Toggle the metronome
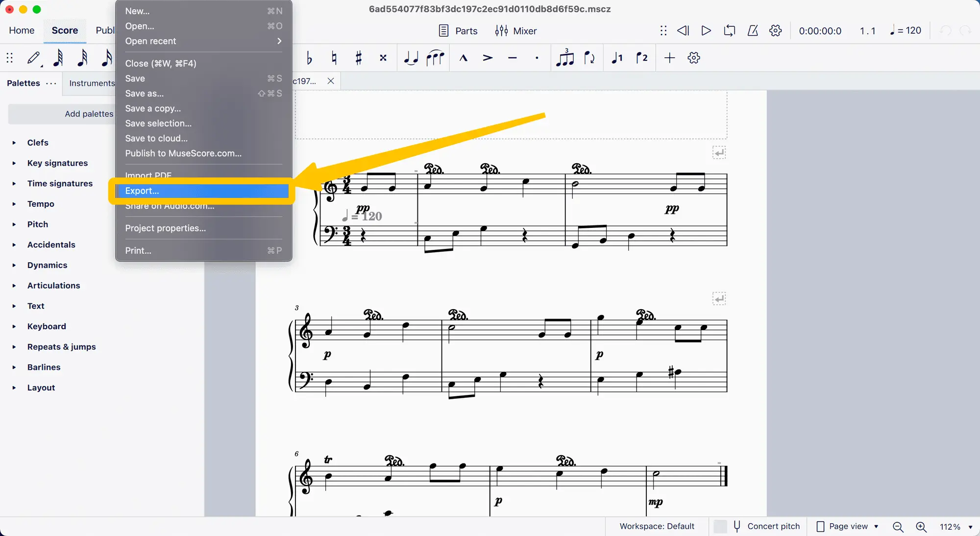 point(753,30)
